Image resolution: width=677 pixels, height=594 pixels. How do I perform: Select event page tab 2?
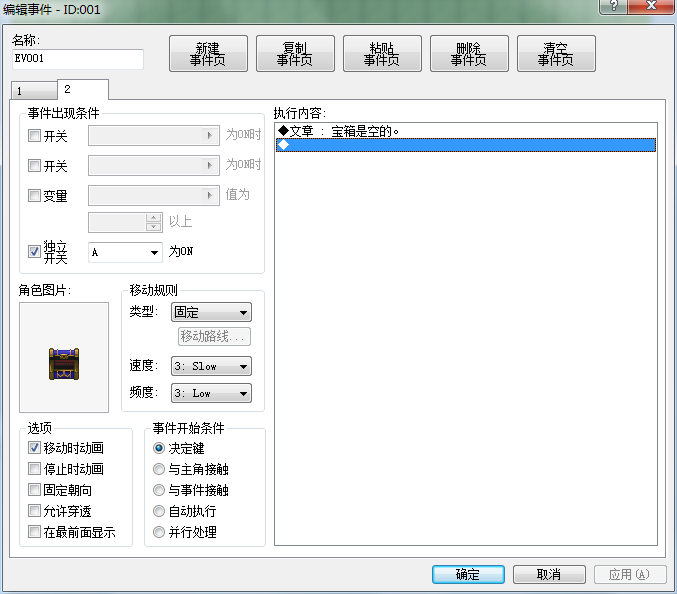click(x=83, y=89)
